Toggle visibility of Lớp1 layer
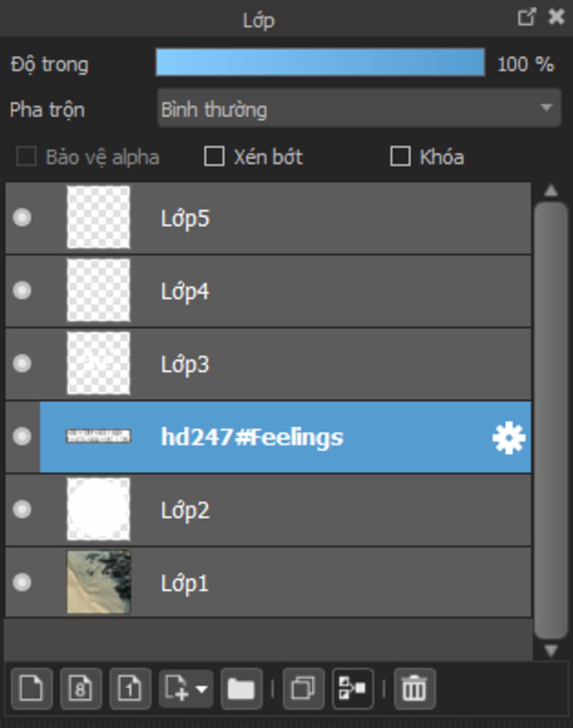Screen dimensions: 573x728 [22, 582]
